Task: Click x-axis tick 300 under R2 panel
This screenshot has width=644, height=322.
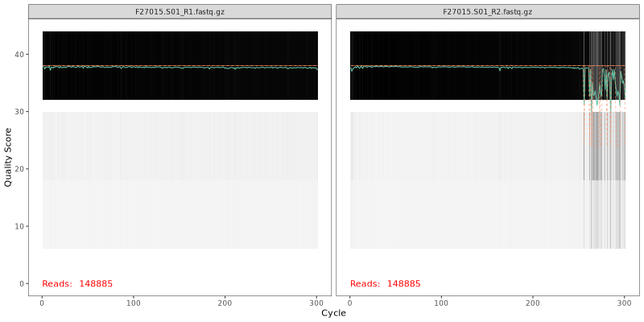Action: tap(625, 303)
